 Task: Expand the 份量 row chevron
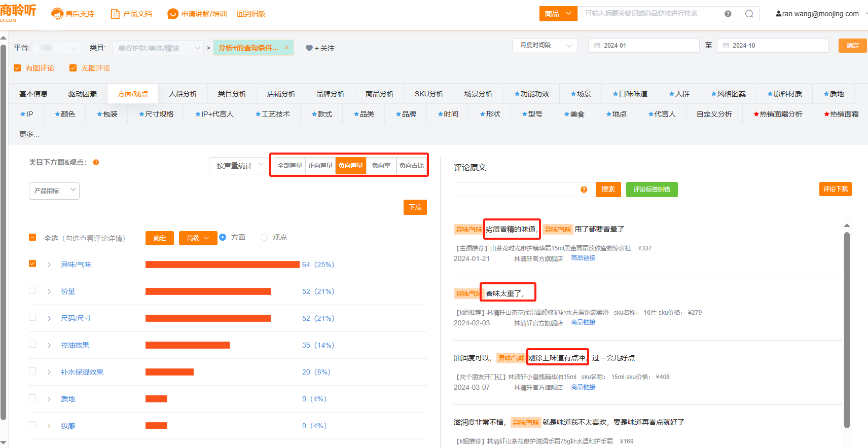coord(49,291)
